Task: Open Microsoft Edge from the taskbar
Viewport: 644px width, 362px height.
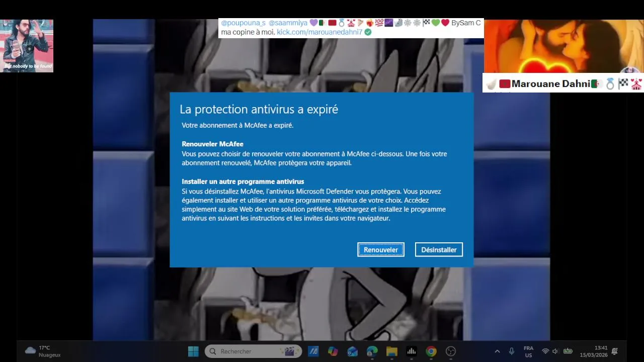Action: tap(372, 351)
